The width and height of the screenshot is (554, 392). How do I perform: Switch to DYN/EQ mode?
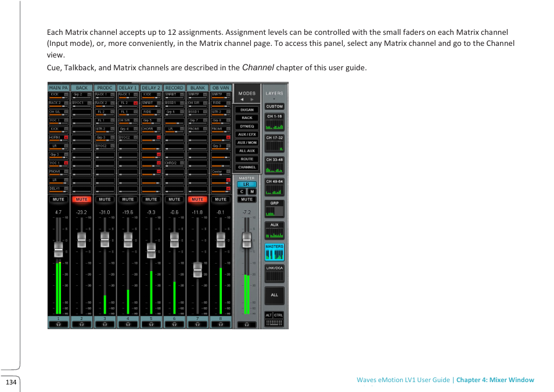[x=247, y=126]
